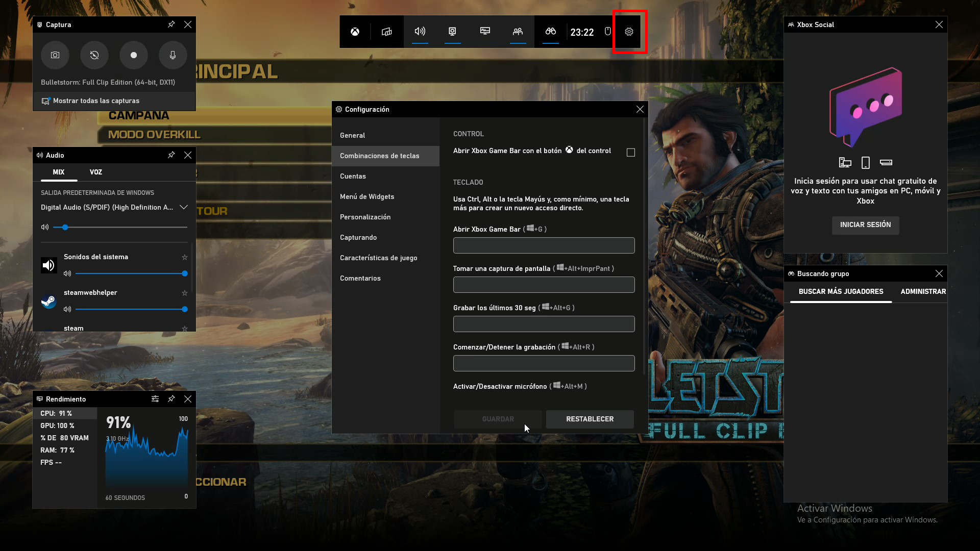Expand the Windows default output device dropdown
980x551 pixels.
(184, 207)
